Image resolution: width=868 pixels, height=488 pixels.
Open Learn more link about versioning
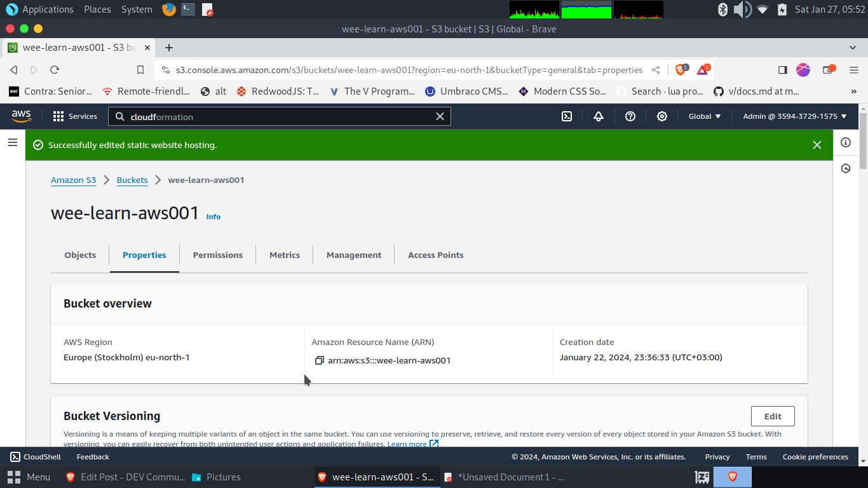click(x=413, y=444)
